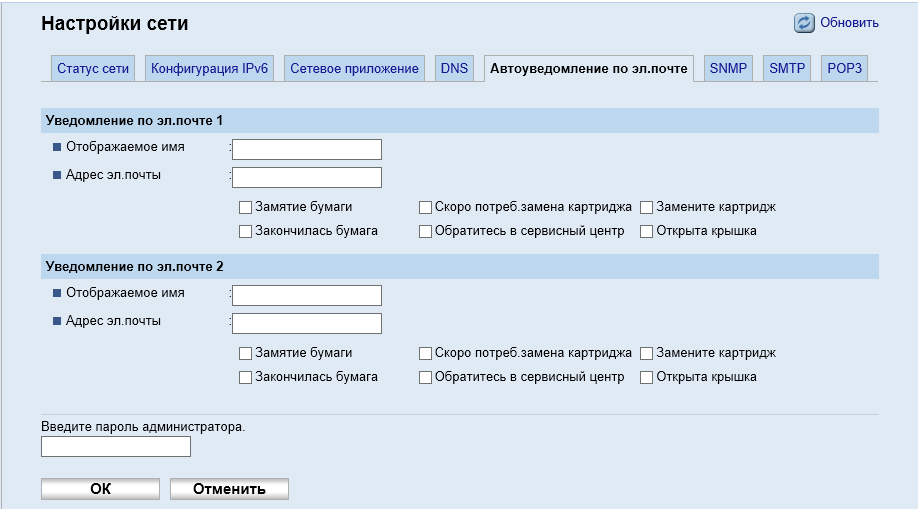918x509 pixels.
Task: Check Обратитесь в сервисный центр in notification 2
Action: 426,378
